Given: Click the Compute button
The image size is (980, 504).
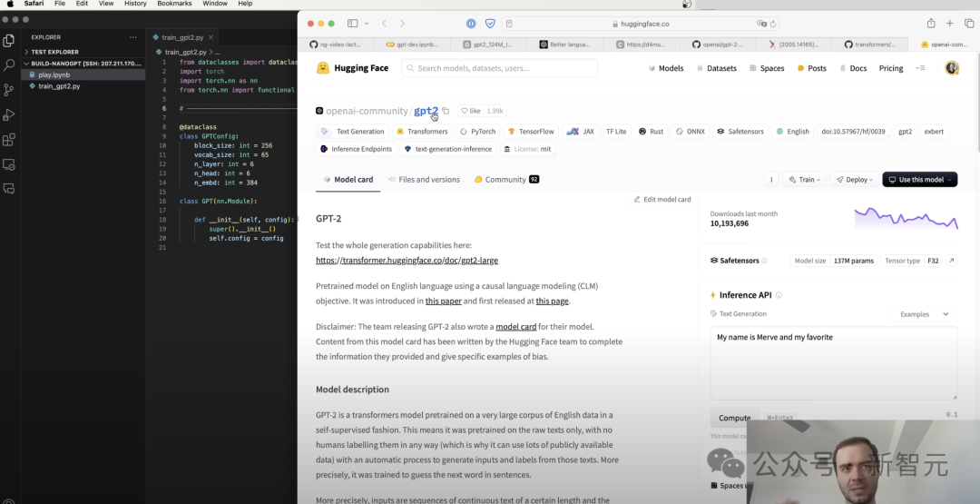Looking at the screenshot, I should point(734,418).
